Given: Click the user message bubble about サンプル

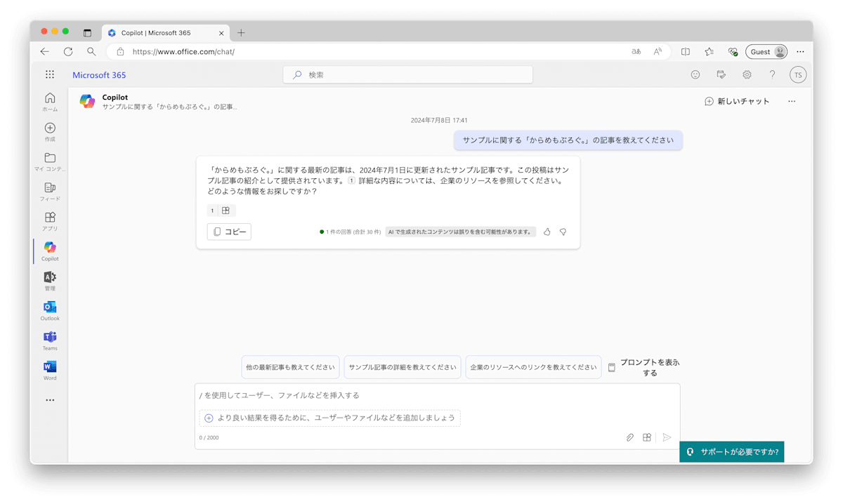Looking at the screenshot, I should pos(568,140).
